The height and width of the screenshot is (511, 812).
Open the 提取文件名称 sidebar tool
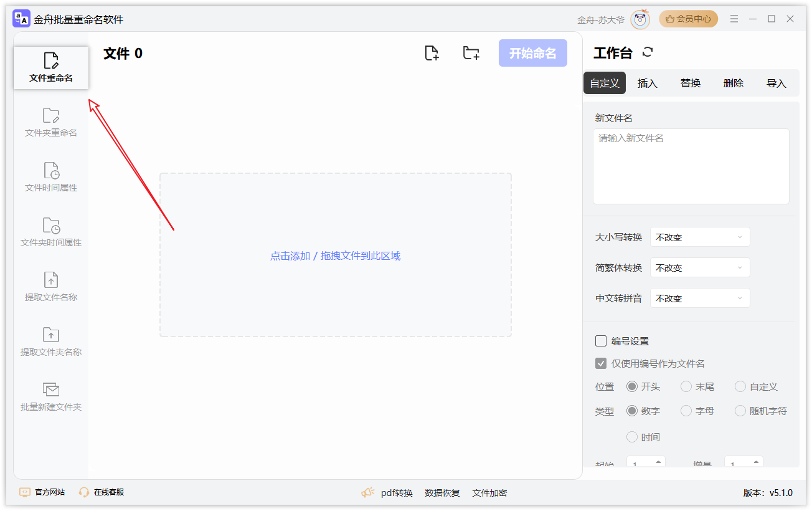51,287
